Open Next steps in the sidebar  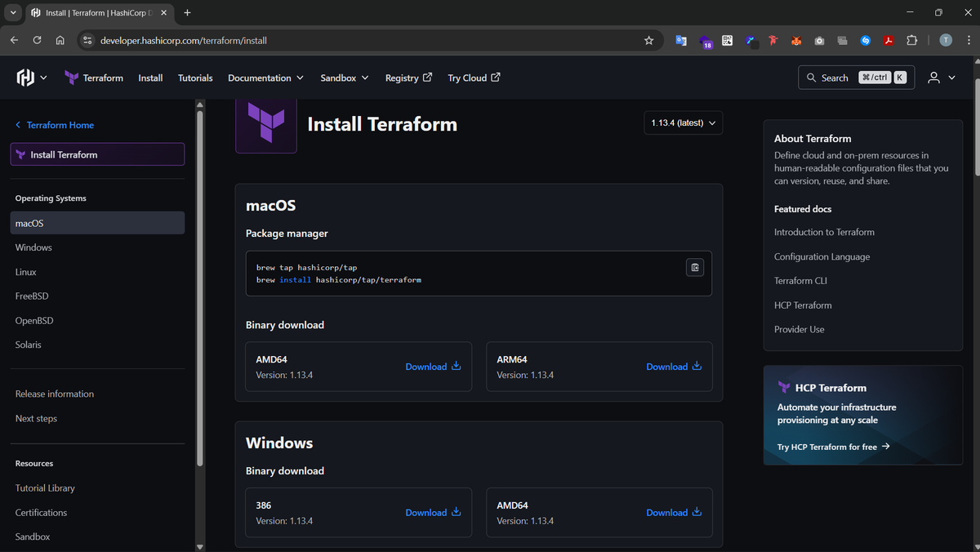[x=36, y=418]
